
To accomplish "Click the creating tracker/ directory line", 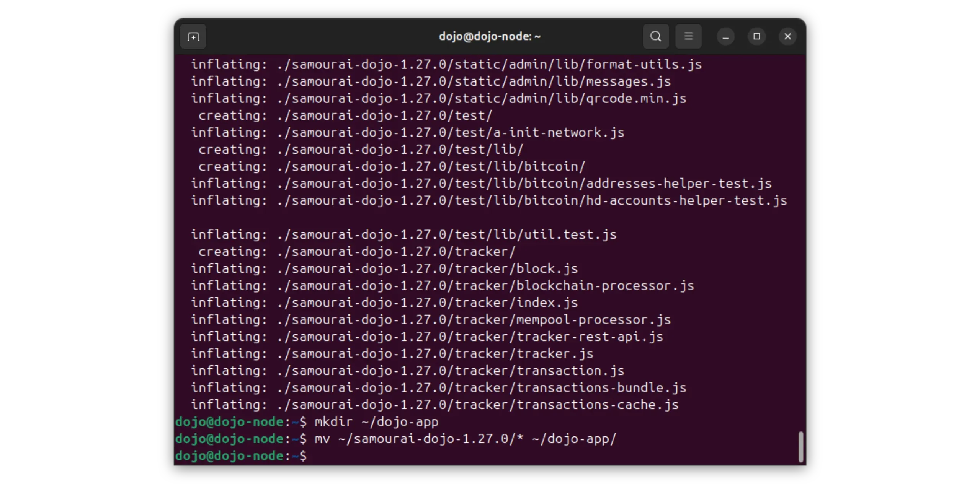I will pyautogui.click(x=357, y=252).
